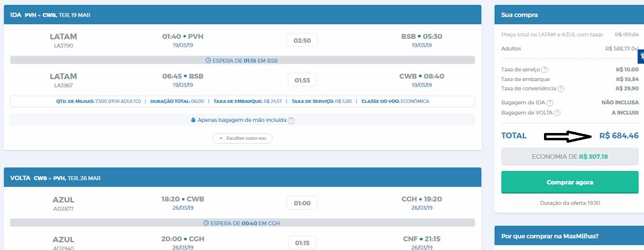Click the IDA PVH-CWB section header
The height and width of the screenshot is (250, 644).
tap(242, 15)
